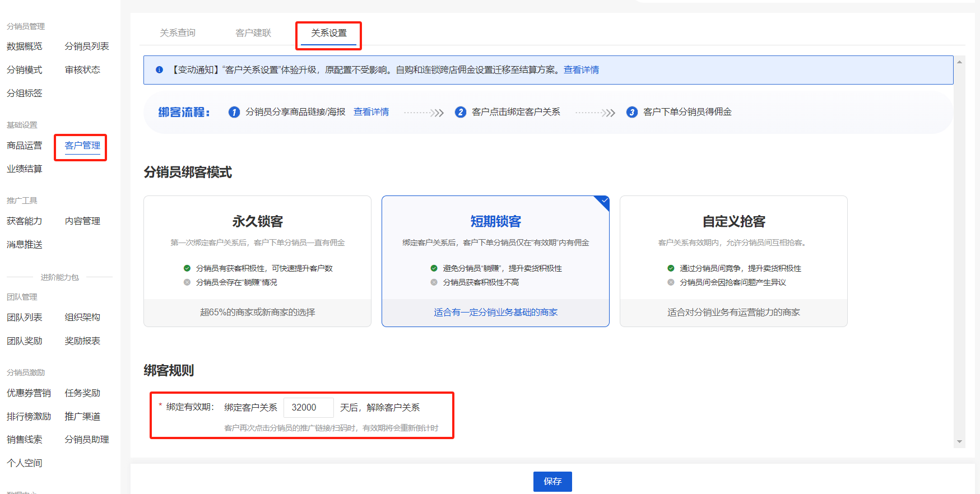
Task: Click the scrollbar down arrow
Action: tap(960, 441)
